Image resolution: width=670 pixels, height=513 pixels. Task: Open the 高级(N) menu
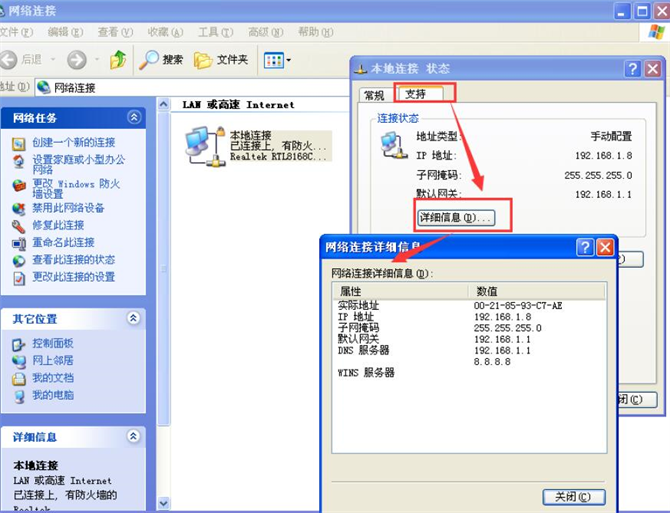[x=266, y=32]
